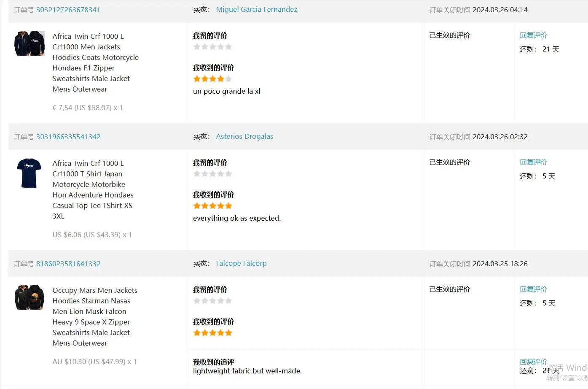588x389 pixels.
Task: Reply to Miguel Garcia Fernandez's review
Action: click(x=533, y=35)
